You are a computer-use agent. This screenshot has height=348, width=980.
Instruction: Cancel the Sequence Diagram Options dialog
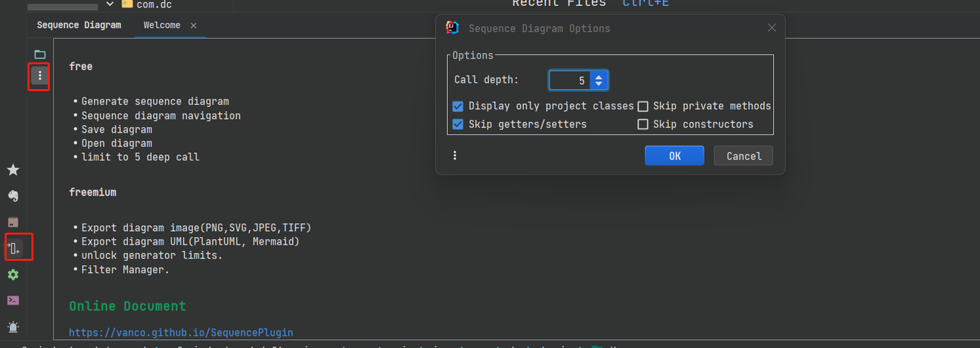[743, 156]
